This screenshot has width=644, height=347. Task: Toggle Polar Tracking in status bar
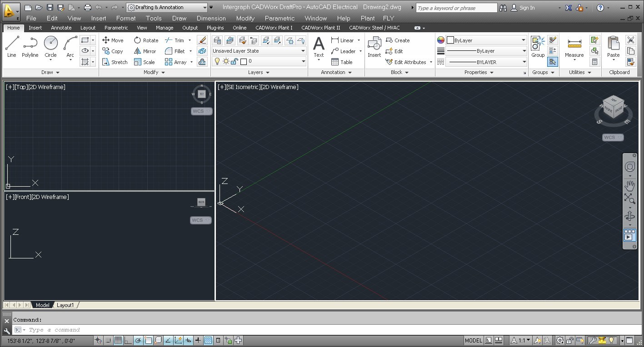click(x=138, y=340)
